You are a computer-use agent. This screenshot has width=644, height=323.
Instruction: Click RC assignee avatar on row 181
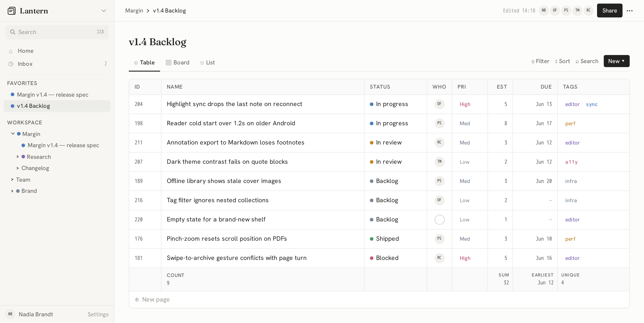[439, 258]
